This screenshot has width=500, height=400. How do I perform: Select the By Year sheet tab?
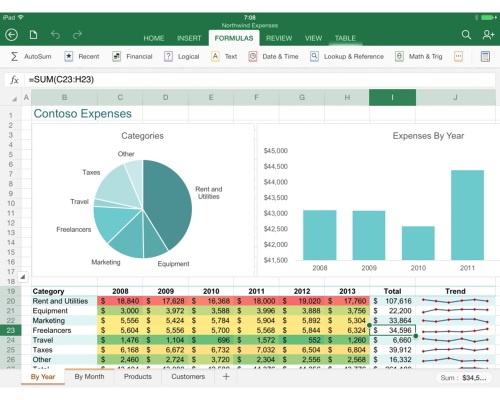point(43,377)
